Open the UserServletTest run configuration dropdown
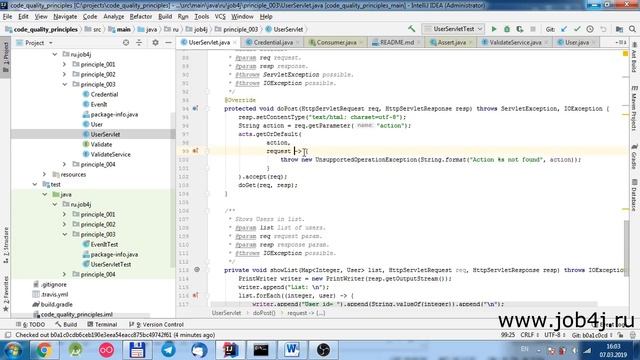The height and width of the screenshot is (360, 640). (x=453, y=29)
